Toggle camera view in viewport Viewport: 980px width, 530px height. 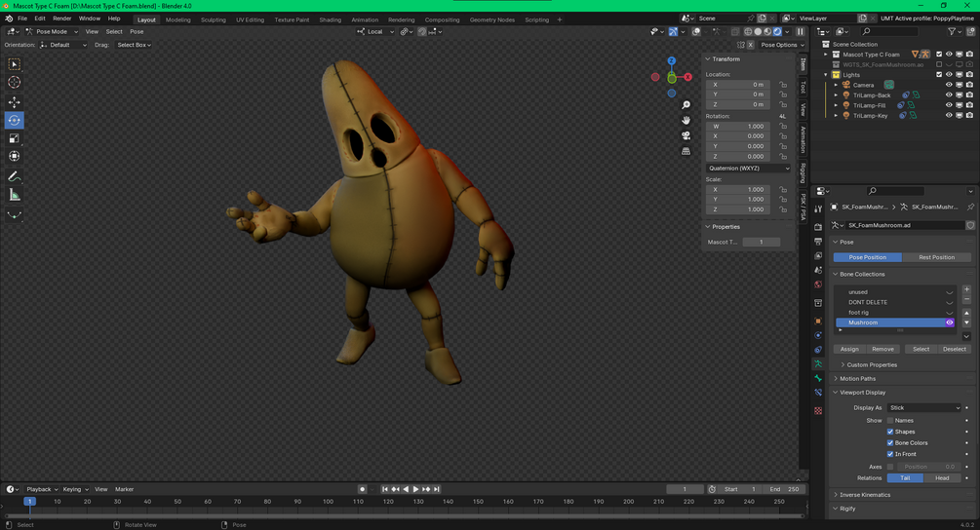click(686, 135)
